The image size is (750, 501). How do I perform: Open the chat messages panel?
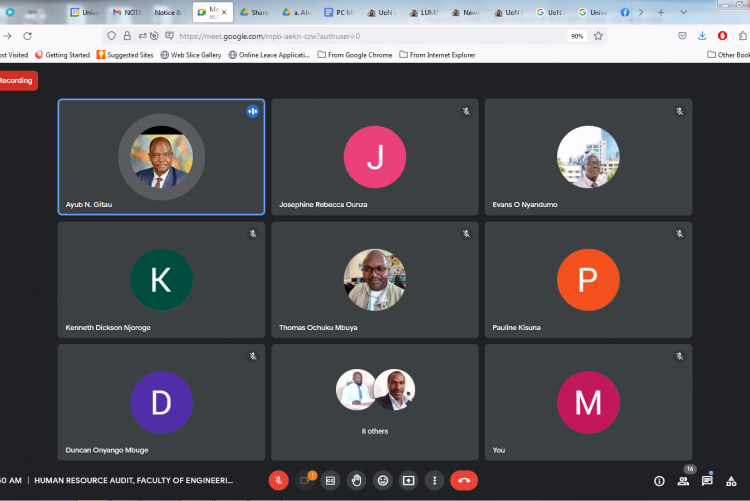pyautogui.click(x=707, y=481)
